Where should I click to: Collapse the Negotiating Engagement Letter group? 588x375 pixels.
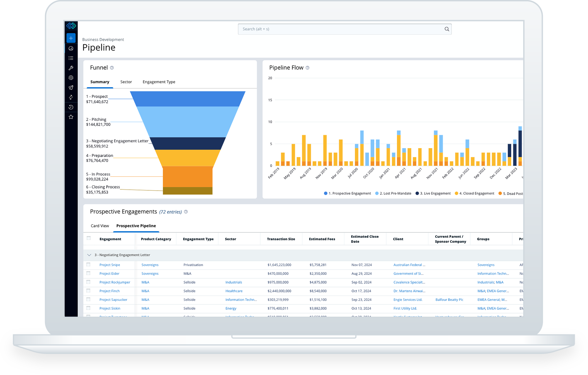[89, 255]
